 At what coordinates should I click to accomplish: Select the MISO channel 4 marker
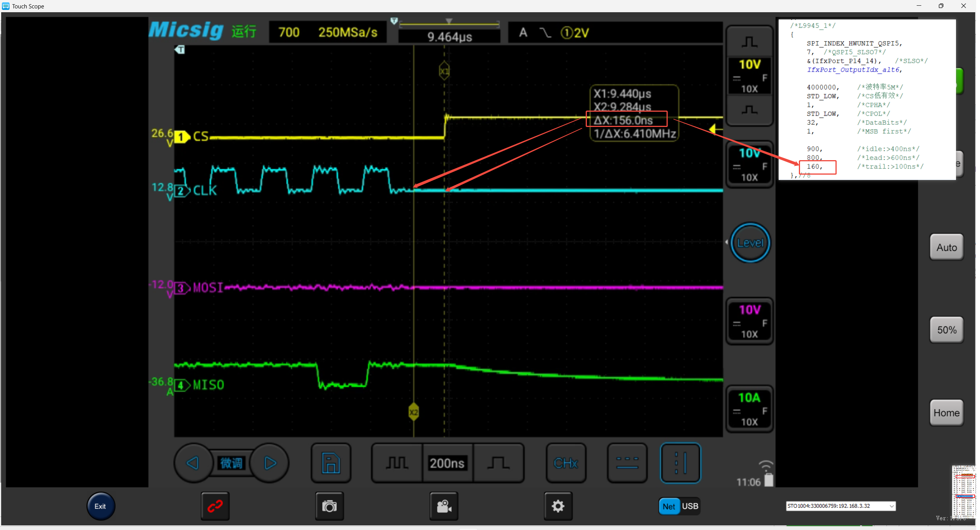pyautogui.click(x=182, y=385)
